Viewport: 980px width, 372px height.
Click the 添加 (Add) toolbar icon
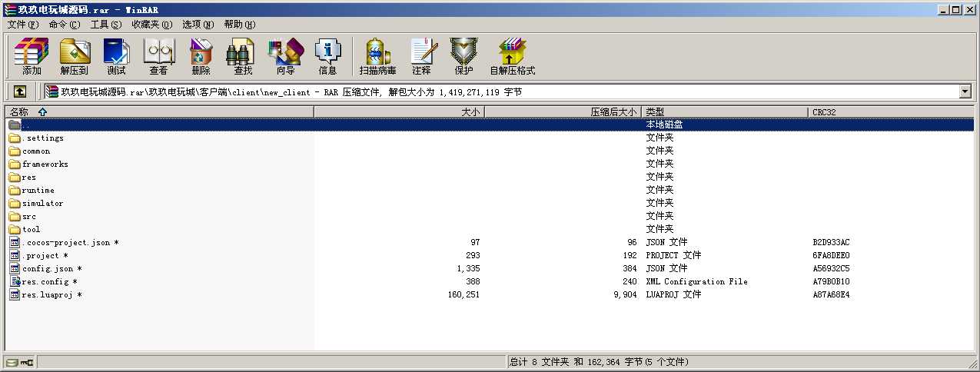click(x=32, y=56)
